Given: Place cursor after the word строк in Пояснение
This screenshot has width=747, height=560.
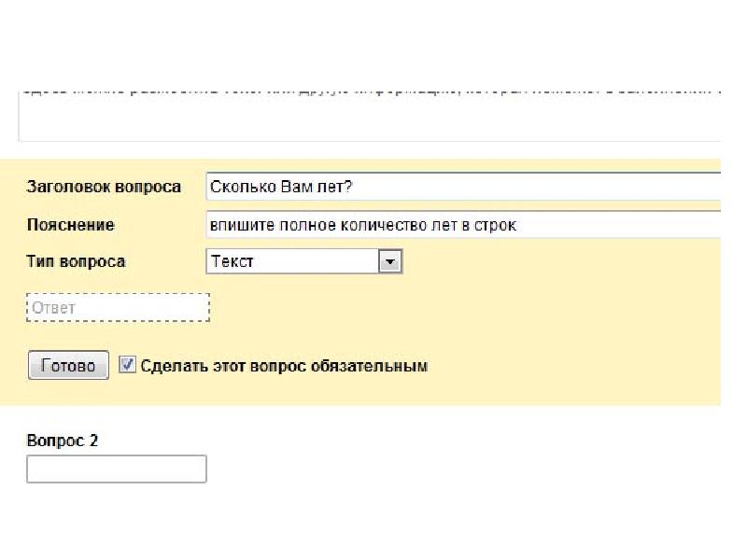Looking at the screenshot, I should [x=518, y=225].
